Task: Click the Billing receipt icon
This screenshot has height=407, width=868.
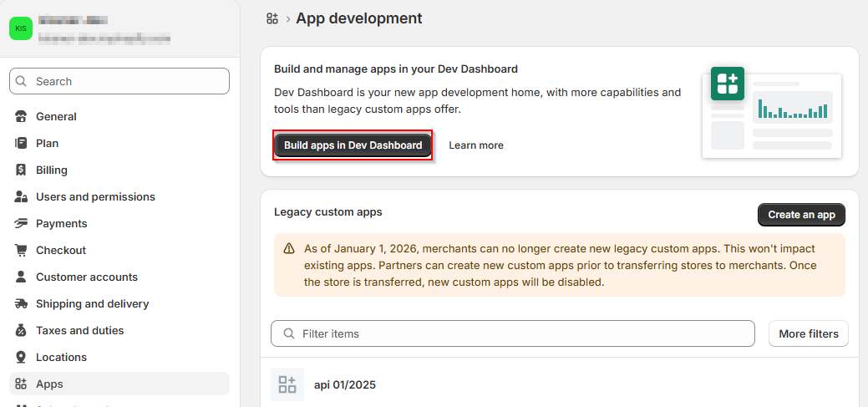Action: pos(21,170)
